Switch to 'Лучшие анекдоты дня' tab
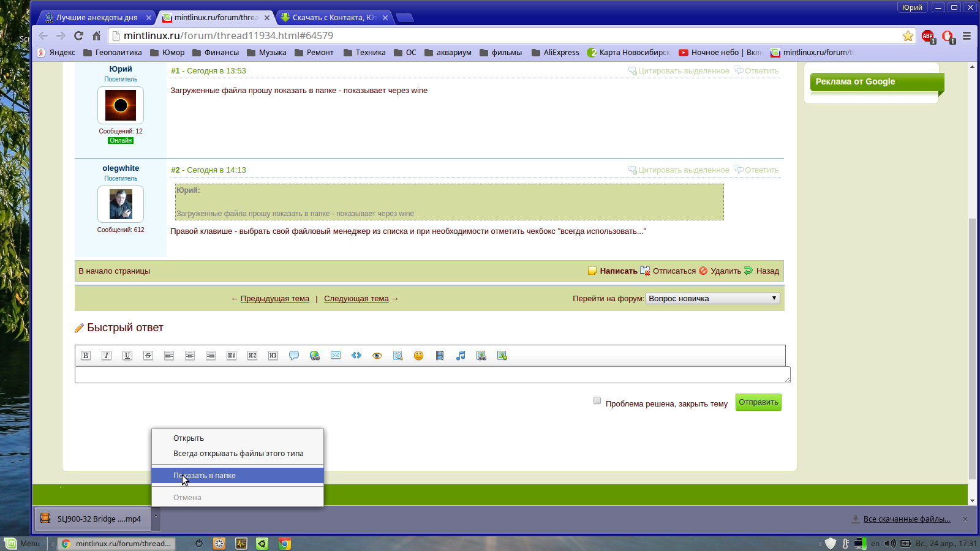The height and width of the screenshot is (551, 980). [x=97, y=18]
